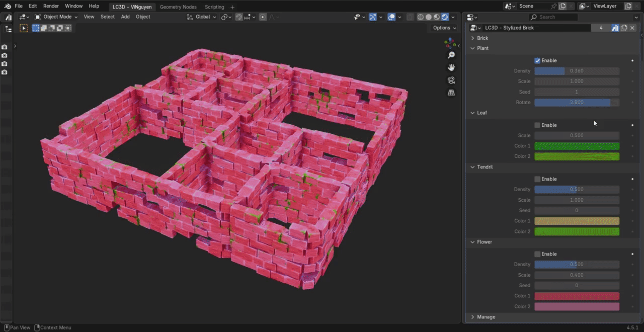Toggle camera view in viewport
644x332 pixels.
(451, 80)
